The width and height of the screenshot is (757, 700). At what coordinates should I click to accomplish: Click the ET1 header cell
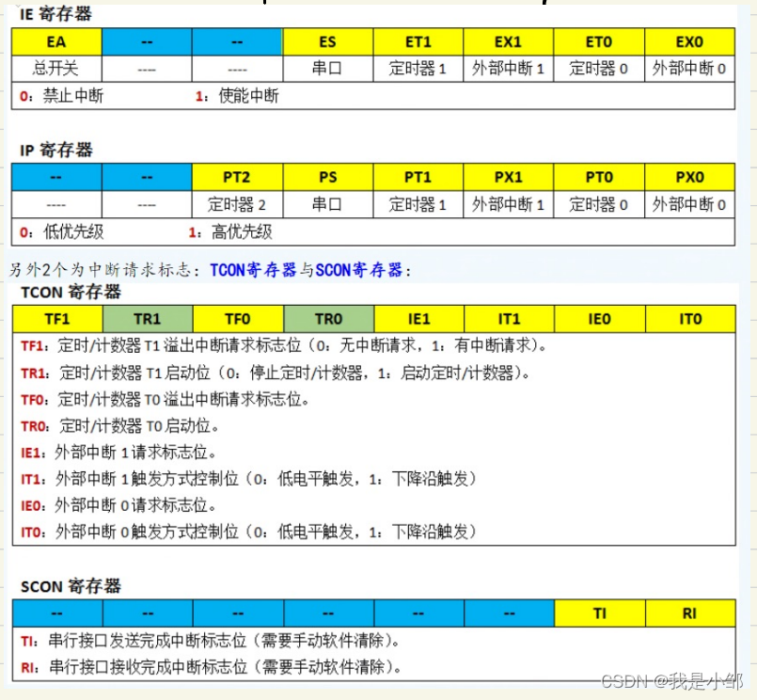click(418, 42)
